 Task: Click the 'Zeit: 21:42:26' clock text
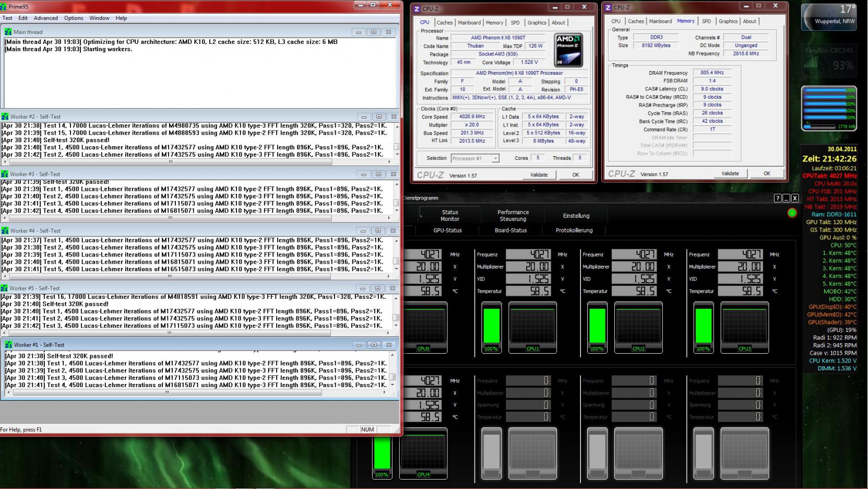[829, 159]
